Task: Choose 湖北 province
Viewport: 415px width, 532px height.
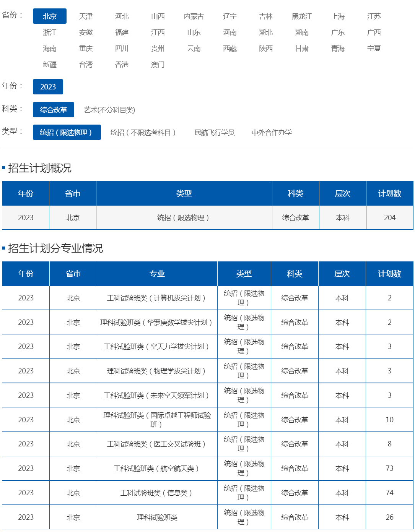Action: pos(266,32)
